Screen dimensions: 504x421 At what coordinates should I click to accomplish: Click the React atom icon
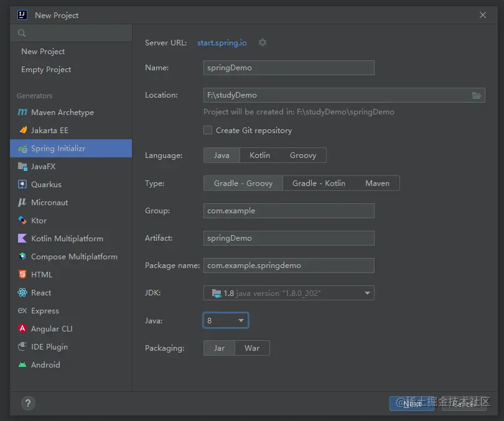(22, 292)
